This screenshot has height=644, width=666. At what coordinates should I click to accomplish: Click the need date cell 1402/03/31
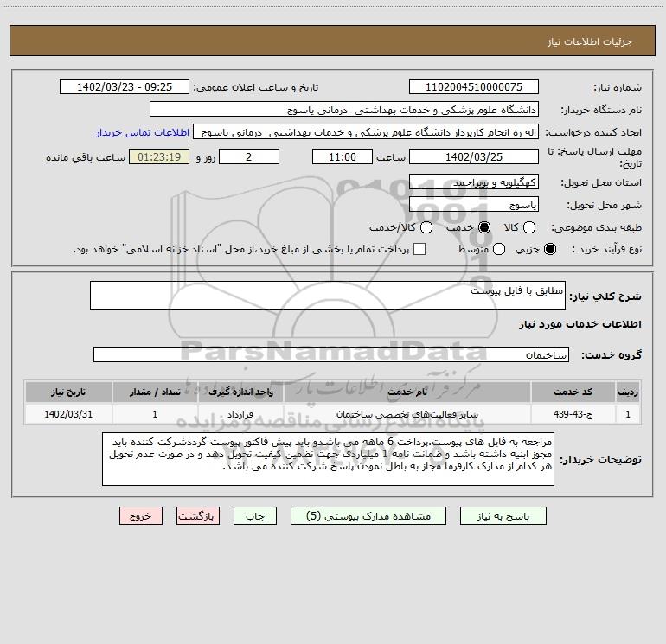pyautogui.click(x=68, y=414)
